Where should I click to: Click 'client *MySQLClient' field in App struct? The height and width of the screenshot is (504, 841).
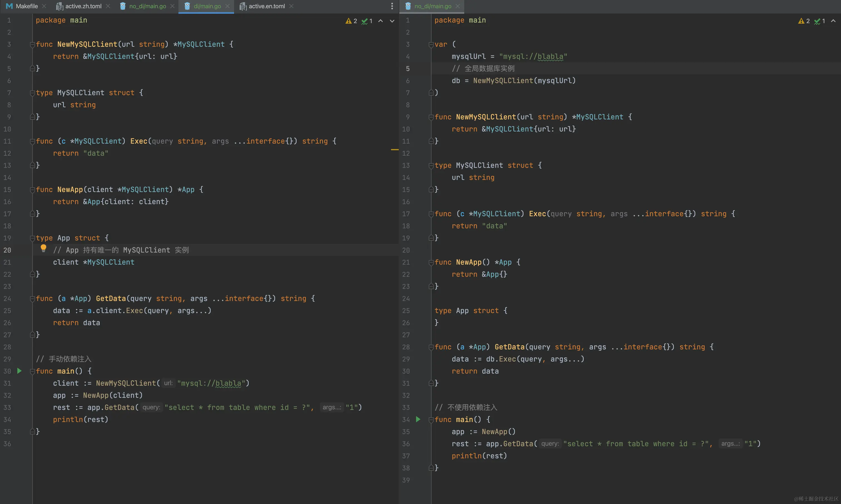tap(94, 262)
